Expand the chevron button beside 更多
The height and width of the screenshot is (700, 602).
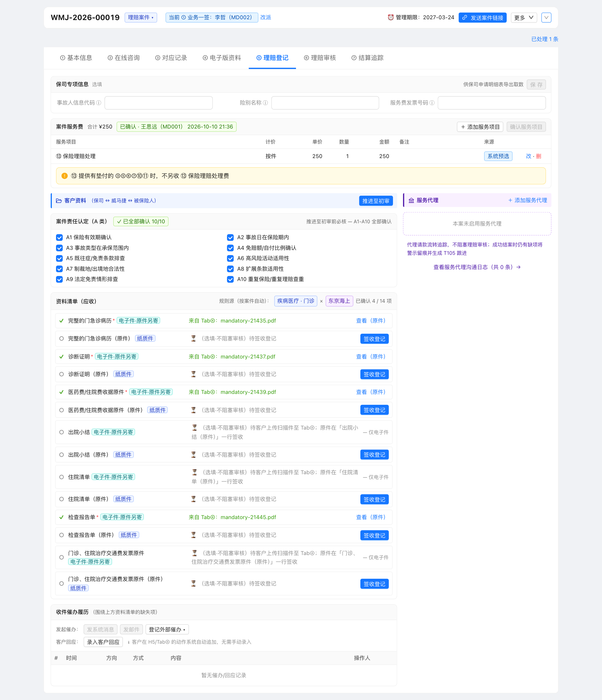(546, 18)
